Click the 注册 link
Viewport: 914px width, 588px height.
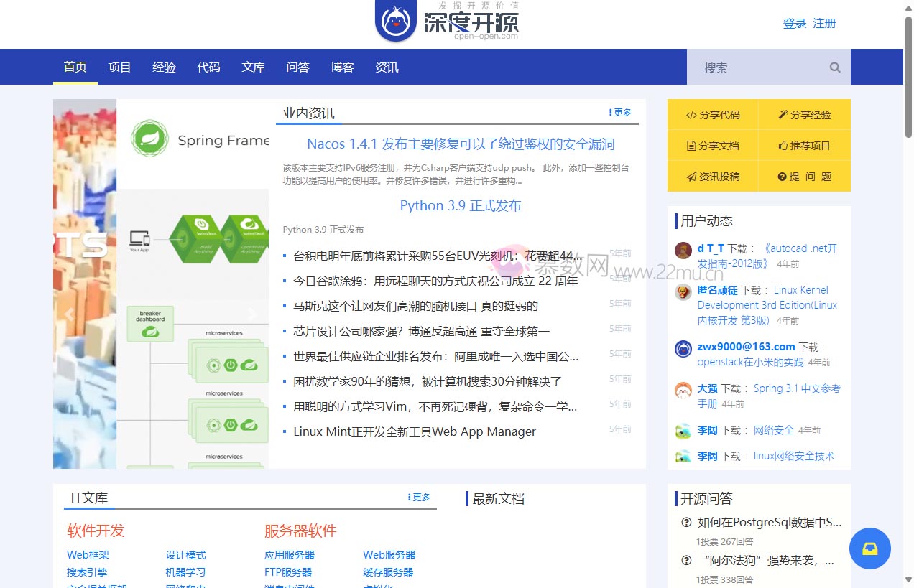point(824,23)
